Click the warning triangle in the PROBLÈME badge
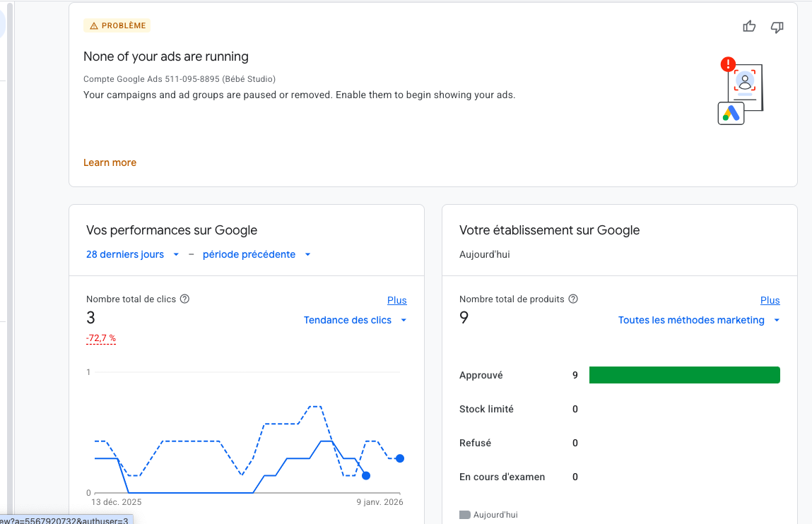The width and height of the screenshot is (812, 524). [x=94, y=26]
